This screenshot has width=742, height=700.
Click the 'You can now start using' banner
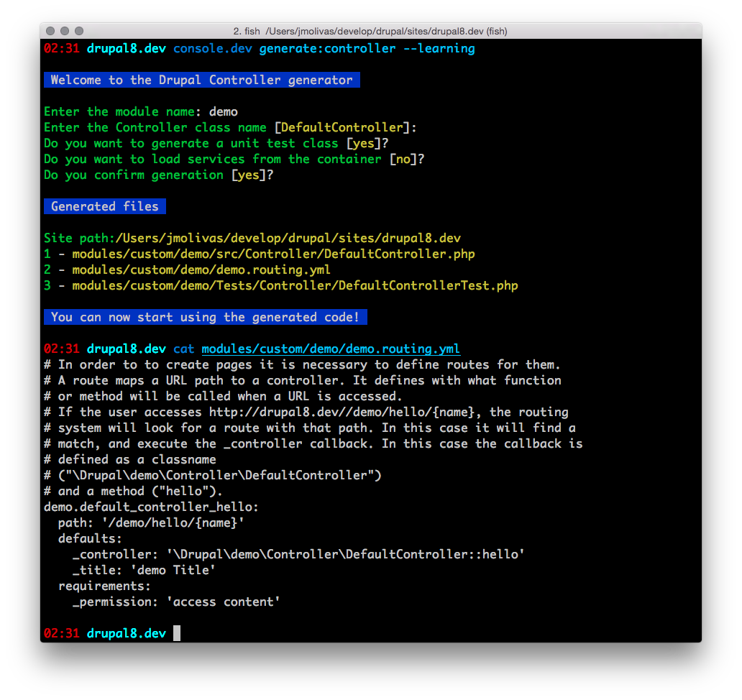point(205,317)
